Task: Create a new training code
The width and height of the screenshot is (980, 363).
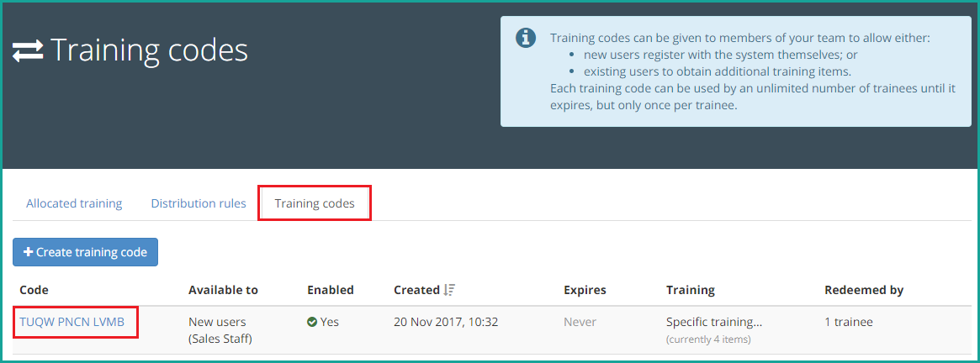Action: pyautogui.click(x=85, y=252)
